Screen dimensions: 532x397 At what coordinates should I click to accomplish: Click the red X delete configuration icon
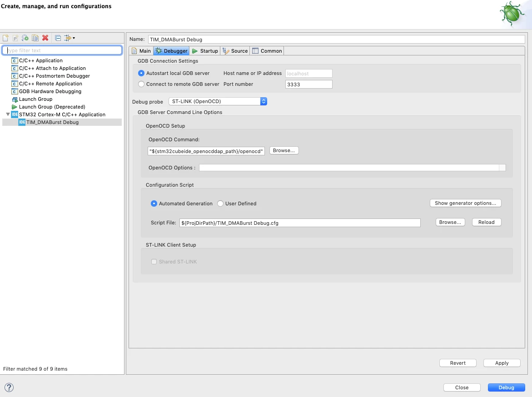click(45, 38)
